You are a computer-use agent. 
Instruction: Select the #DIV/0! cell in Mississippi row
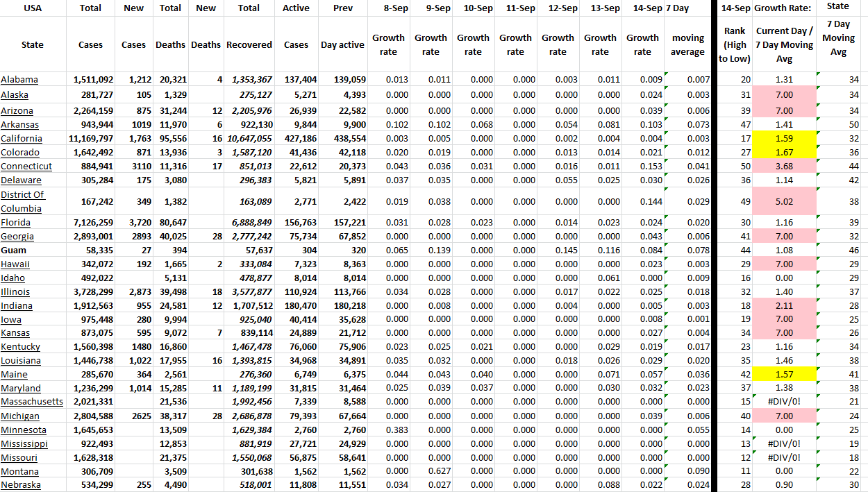[783, 444]
